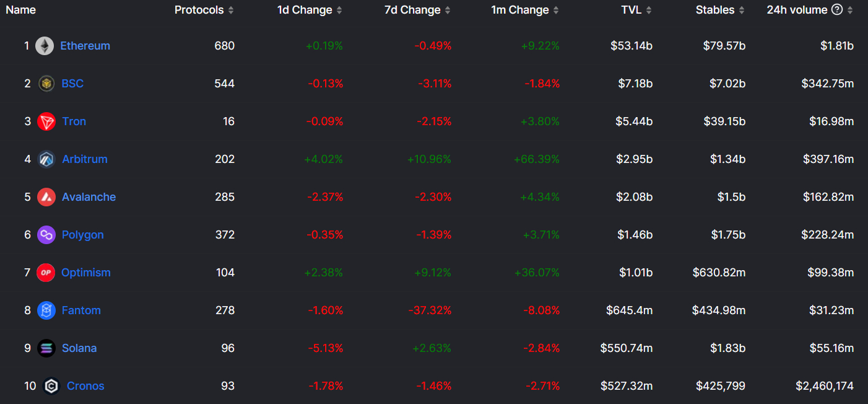Sort table by 1d Change arrows
868x404 pixels.
pyautogui.click(x=339, y=11)
